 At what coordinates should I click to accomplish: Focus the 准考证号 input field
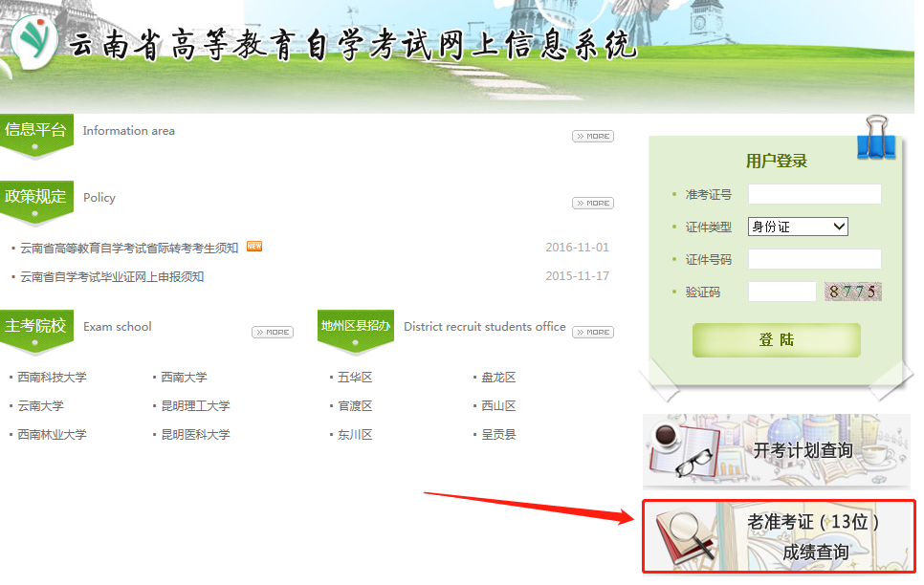[x=814, y=194]
